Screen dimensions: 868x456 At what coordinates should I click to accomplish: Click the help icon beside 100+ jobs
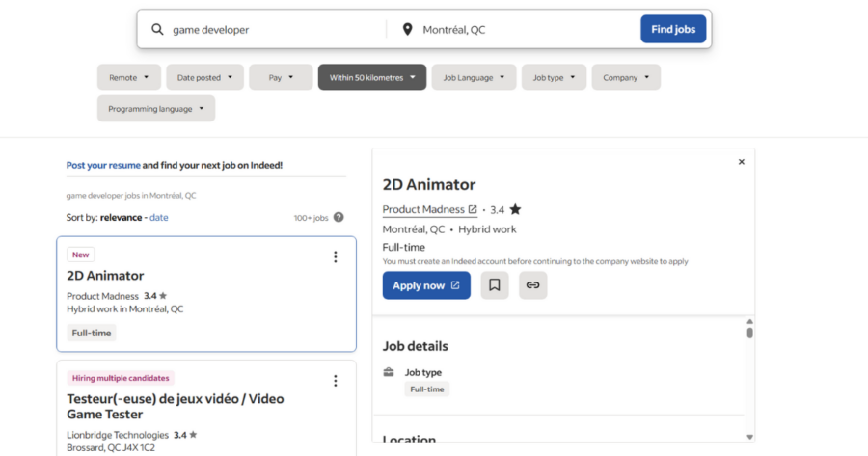[339, 218]
